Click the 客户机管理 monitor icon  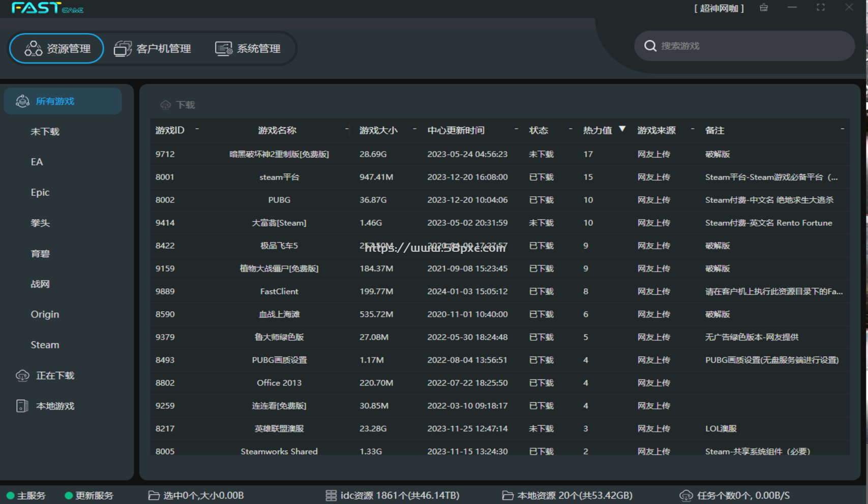123,49
